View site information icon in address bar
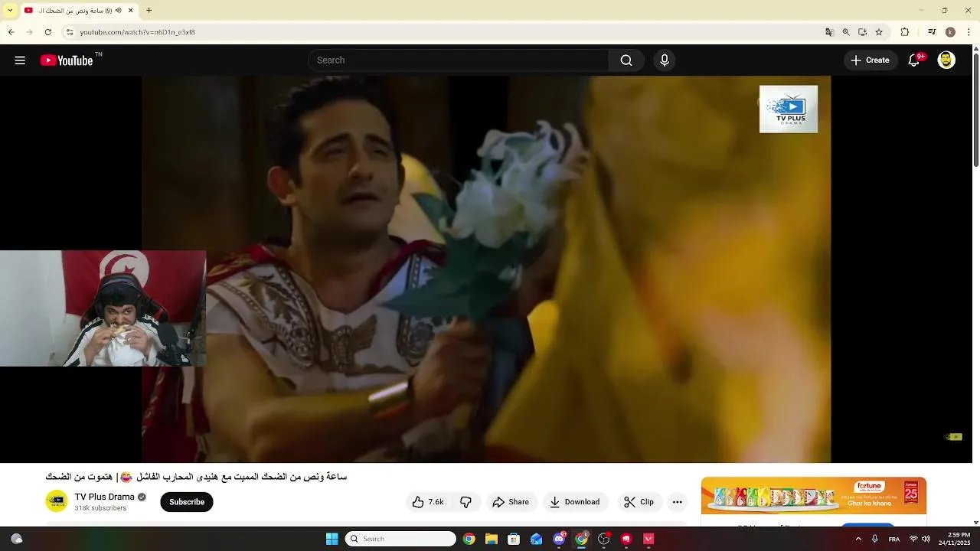The image size is (980, 551). click(x=70, y=32)
